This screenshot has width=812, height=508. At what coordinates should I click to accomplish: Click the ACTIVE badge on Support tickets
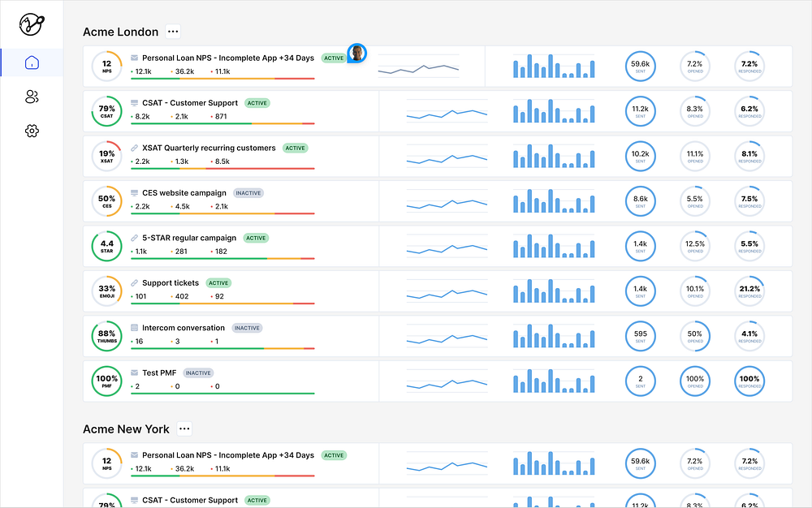218,283
